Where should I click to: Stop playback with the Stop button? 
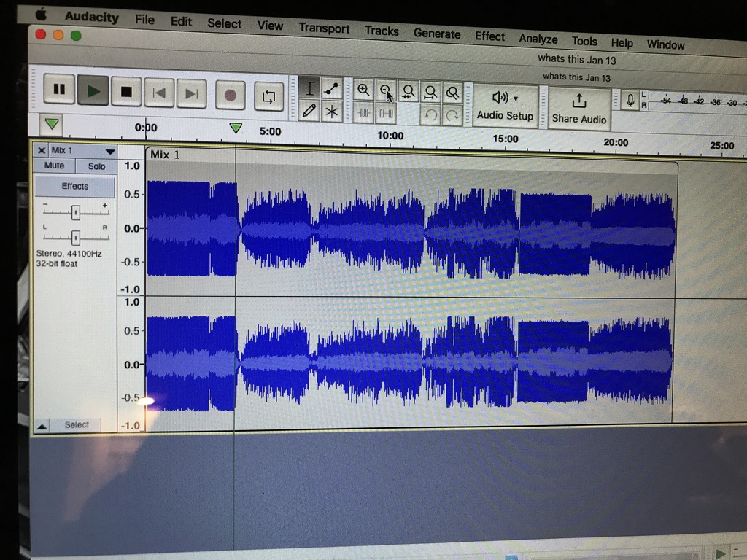[x=126, y=91]
